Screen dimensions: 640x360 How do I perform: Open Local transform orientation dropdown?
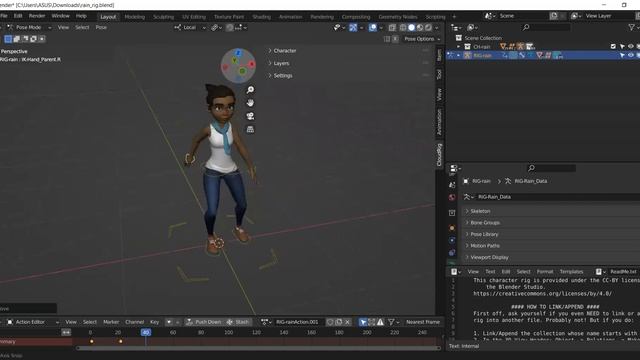point(190,27)
